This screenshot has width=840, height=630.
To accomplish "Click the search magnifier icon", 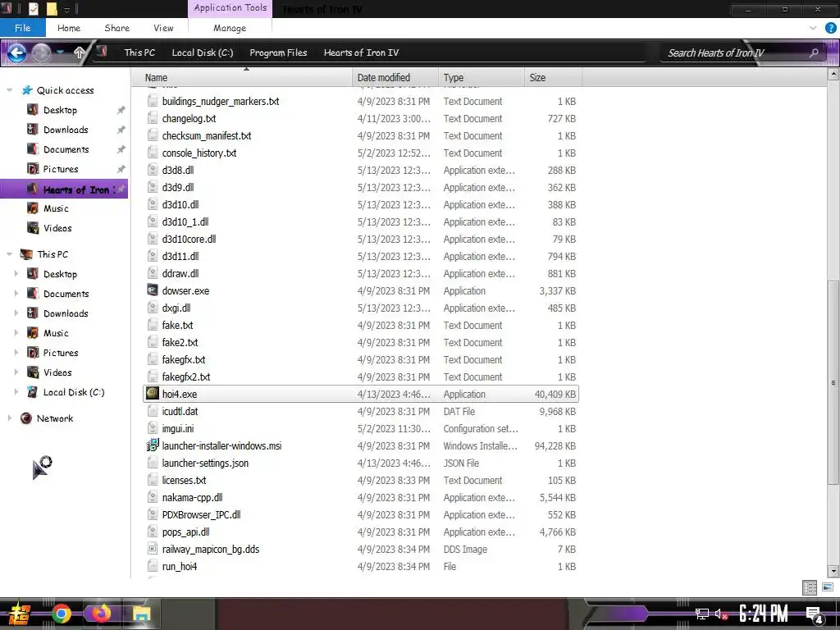I will point(814,52).
